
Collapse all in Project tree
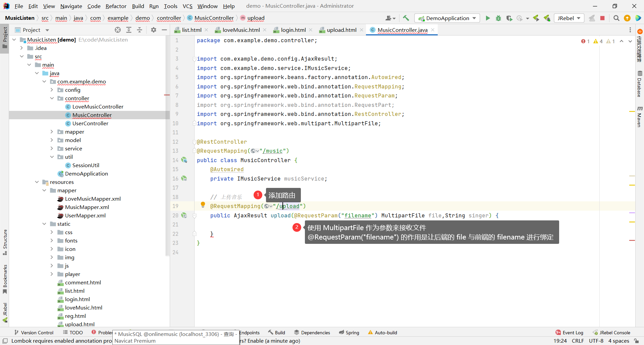tap(140, 30)
